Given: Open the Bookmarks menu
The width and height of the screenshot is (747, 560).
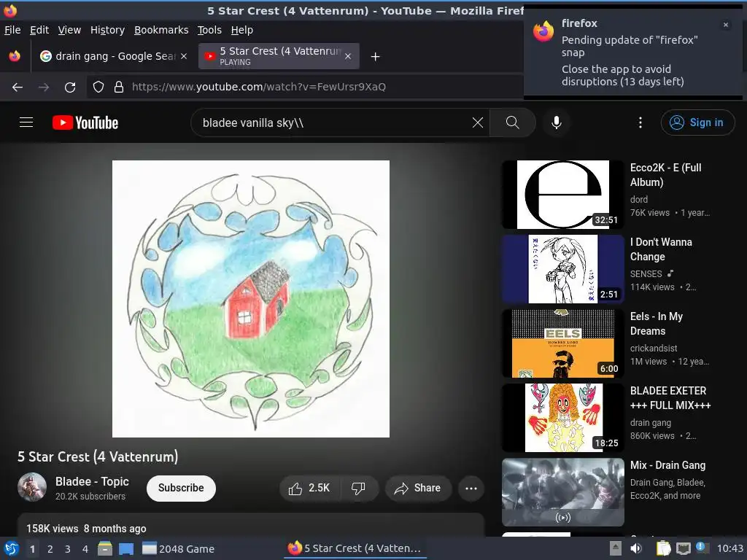Looking at the screenshot, I should [161, 30].
